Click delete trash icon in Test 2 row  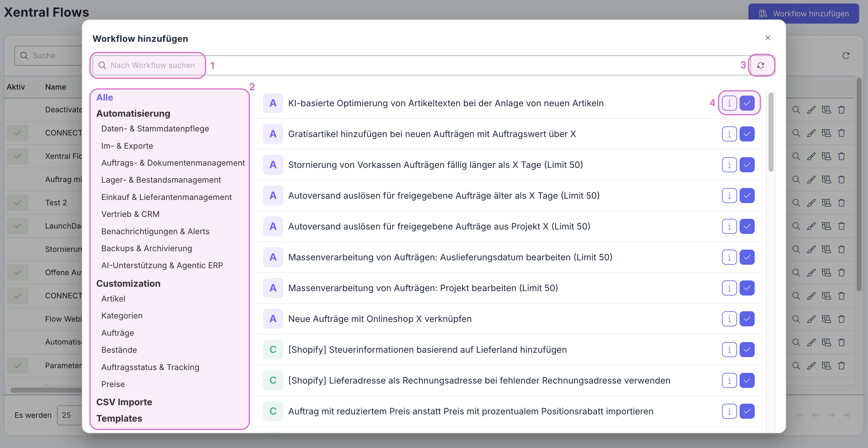[841, 203]
